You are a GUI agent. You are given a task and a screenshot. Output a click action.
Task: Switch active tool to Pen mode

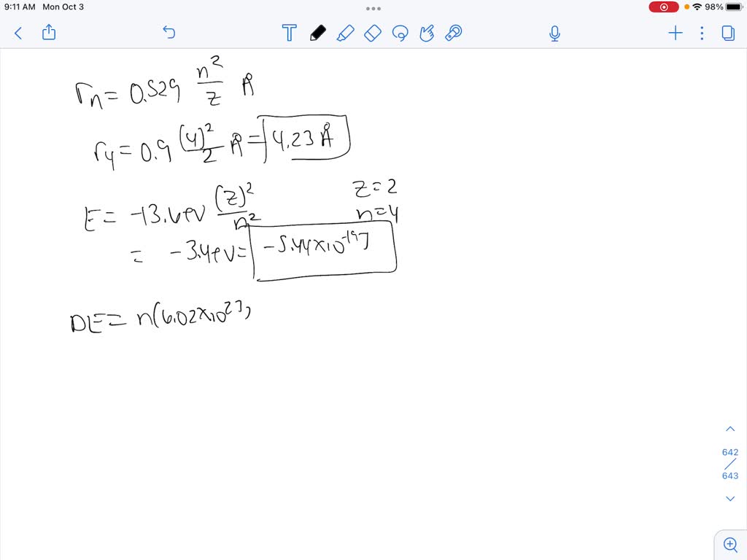click(x=318, y=33)
